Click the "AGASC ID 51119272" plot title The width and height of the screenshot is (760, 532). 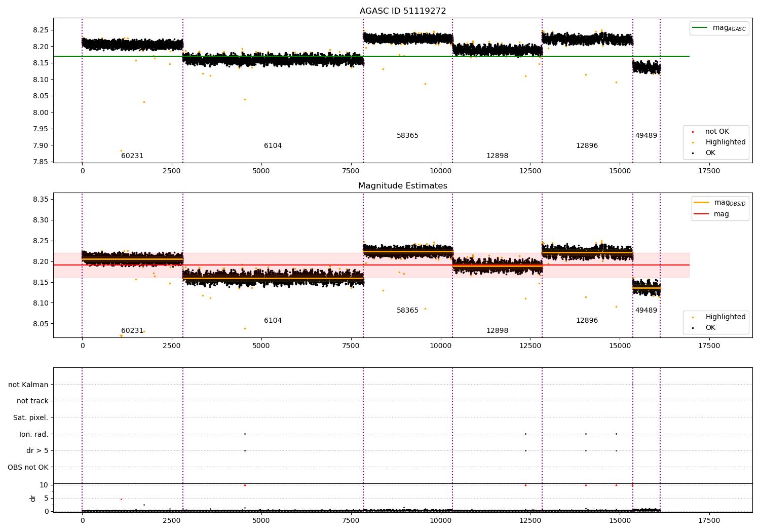(403, 11)
